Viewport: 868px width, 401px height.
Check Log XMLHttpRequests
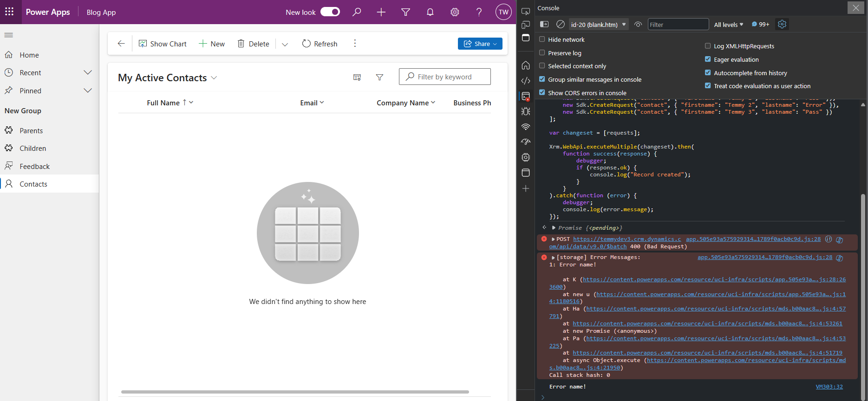coord(708,46)
